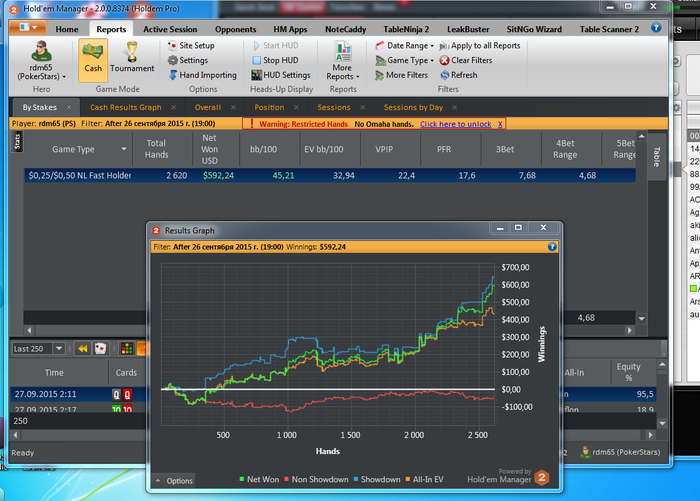Click the stats grid scroll-left arrow
Image resolution: width=700 pixels, height=501 pixels.
(29, 330)
